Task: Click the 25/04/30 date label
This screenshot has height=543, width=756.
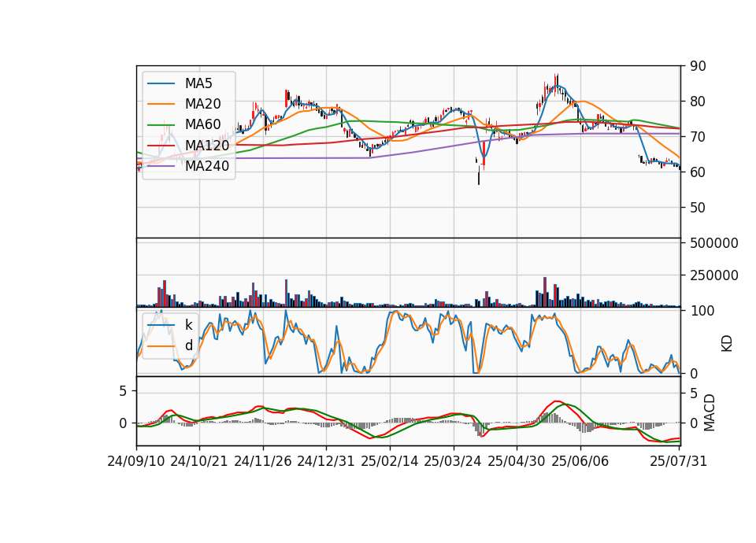Action: tap(517, 461)
